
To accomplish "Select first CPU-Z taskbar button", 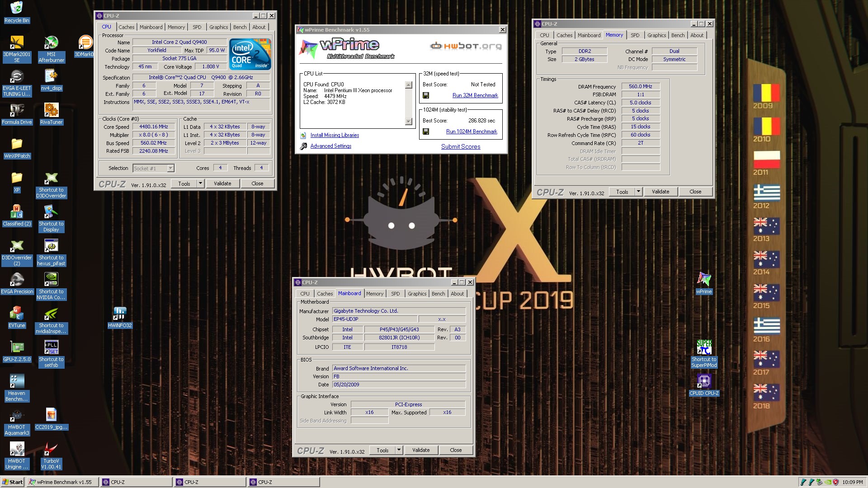I will pos(136,482).
